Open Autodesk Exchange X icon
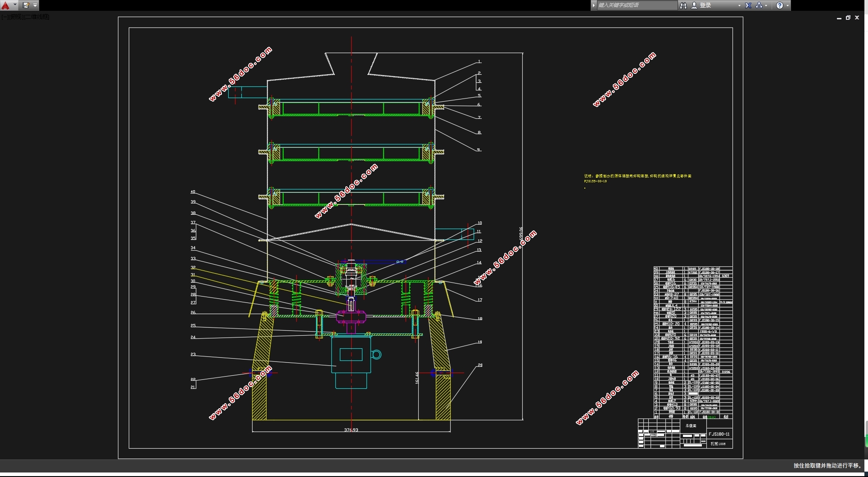868x477 pixels. [x=748, y=5]
